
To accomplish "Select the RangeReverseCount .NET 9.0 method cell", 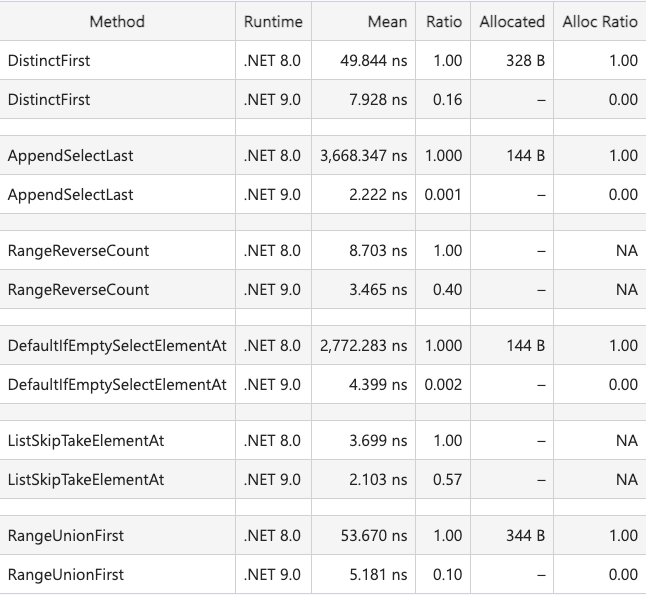I will click(x=117, y=290).
